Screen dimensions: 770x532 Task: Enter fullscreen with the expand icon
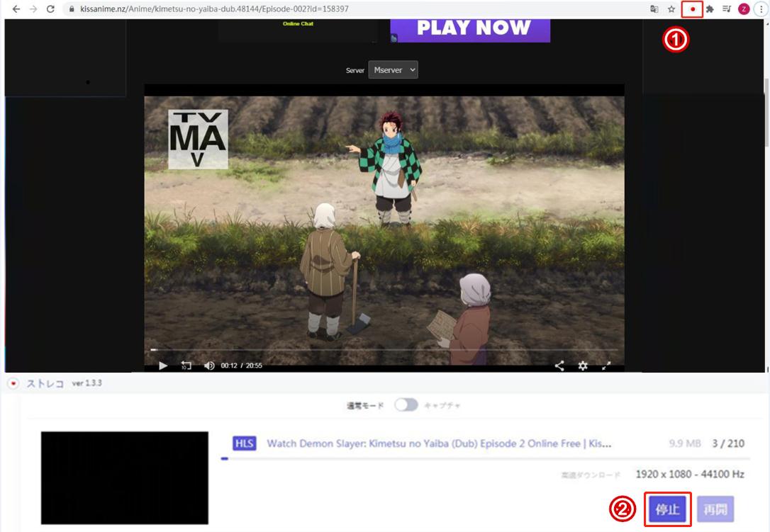click(606, 366)
